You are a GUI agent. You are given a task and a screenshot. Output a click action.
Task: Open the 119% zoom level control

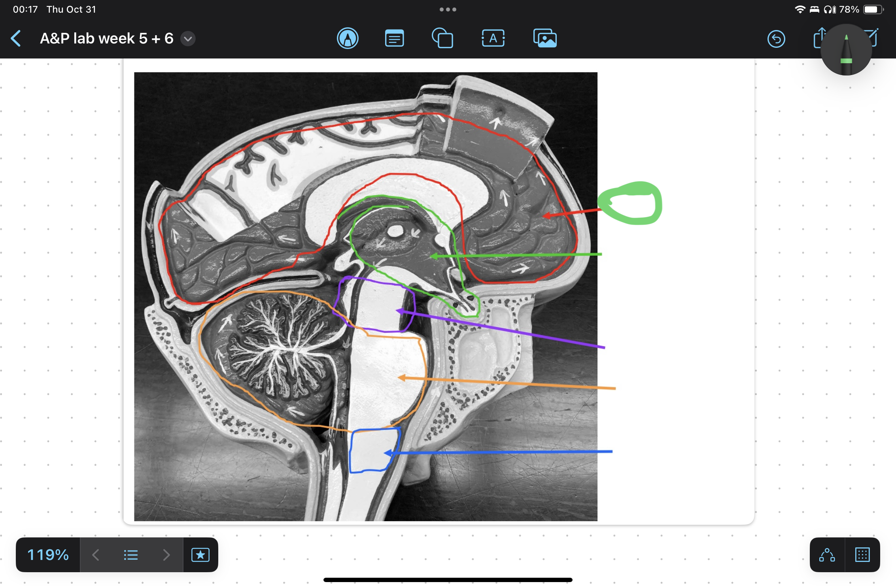click(48, 555)
